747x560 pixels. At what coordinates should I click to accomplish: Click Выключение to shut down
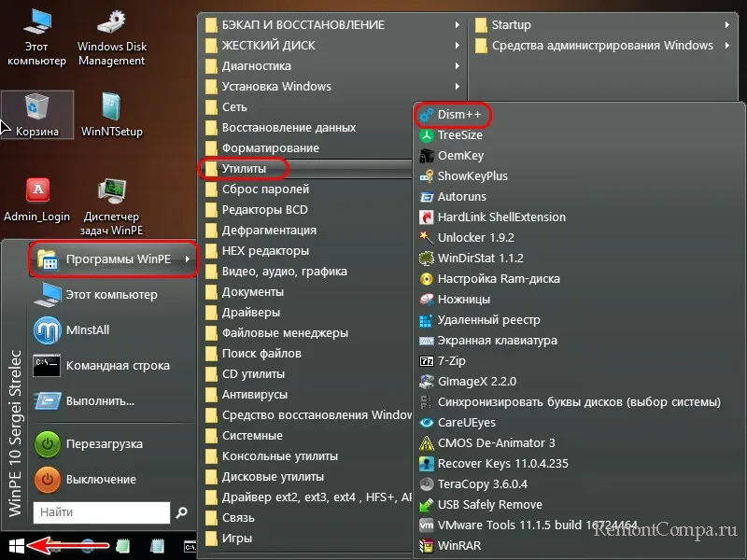113,479
